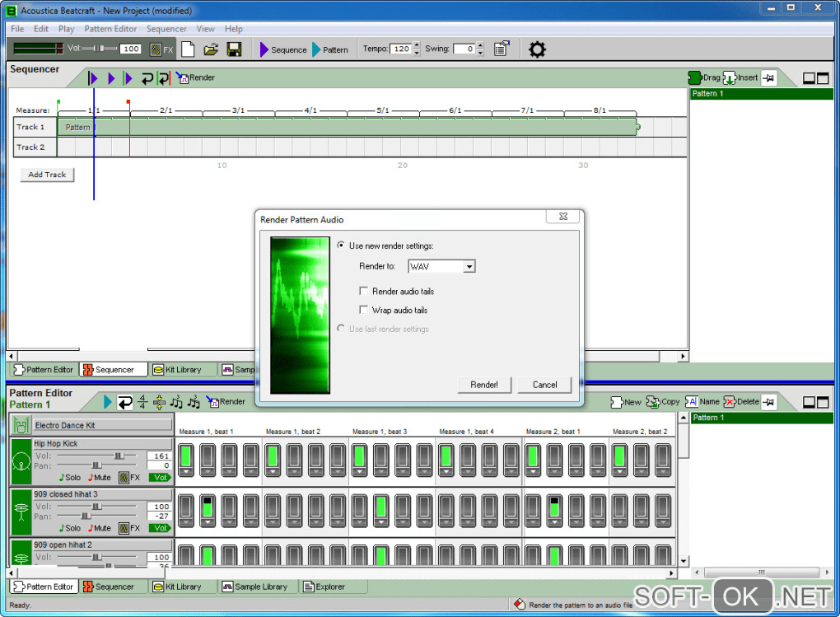Image resolution: width=840 pixels, height=617 pixels.
Task: Pin the Sequencer pattern list panel
Action: click(x=768, y=77)
